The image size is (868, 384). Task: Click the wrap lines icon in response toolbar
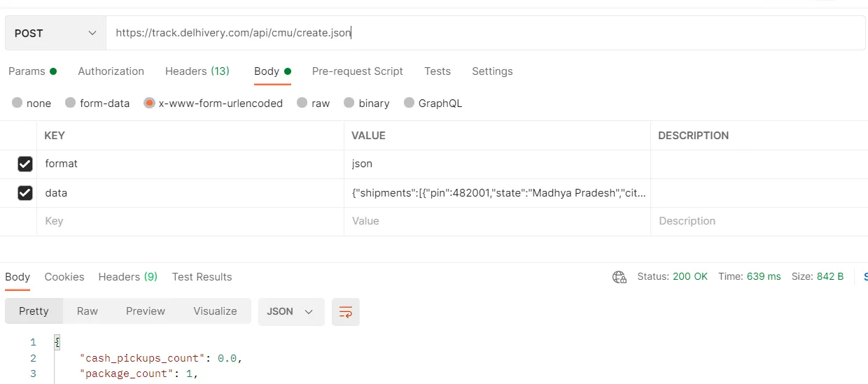click(x=346, y=312)
